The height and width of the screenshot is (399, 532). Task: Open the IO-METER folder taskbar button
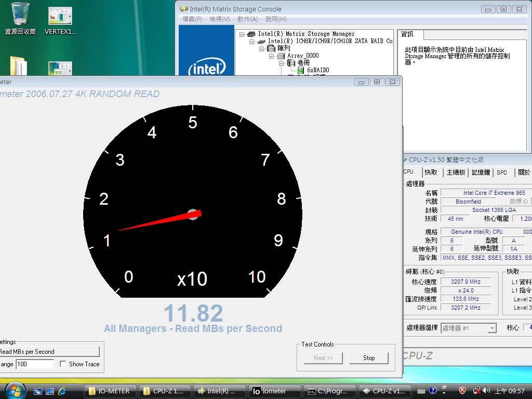[110, 391]
